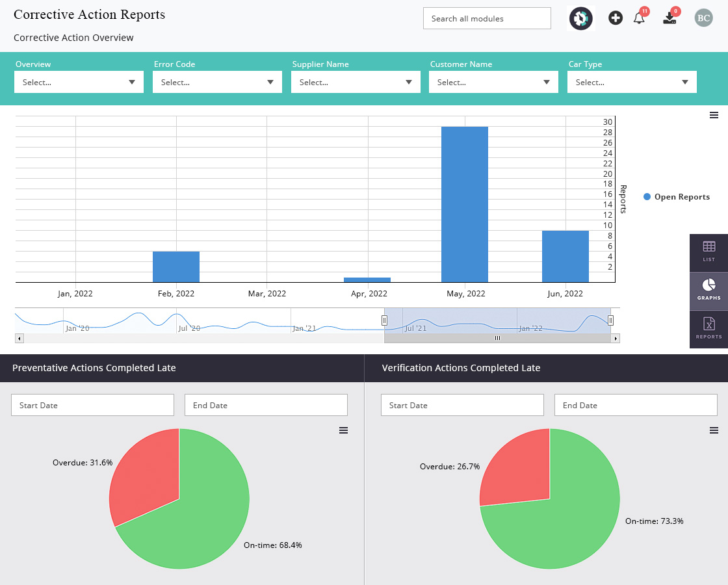Open the Reports export panel
The image size is (728, 585).
pyautogui.click(x=708, y=329)
